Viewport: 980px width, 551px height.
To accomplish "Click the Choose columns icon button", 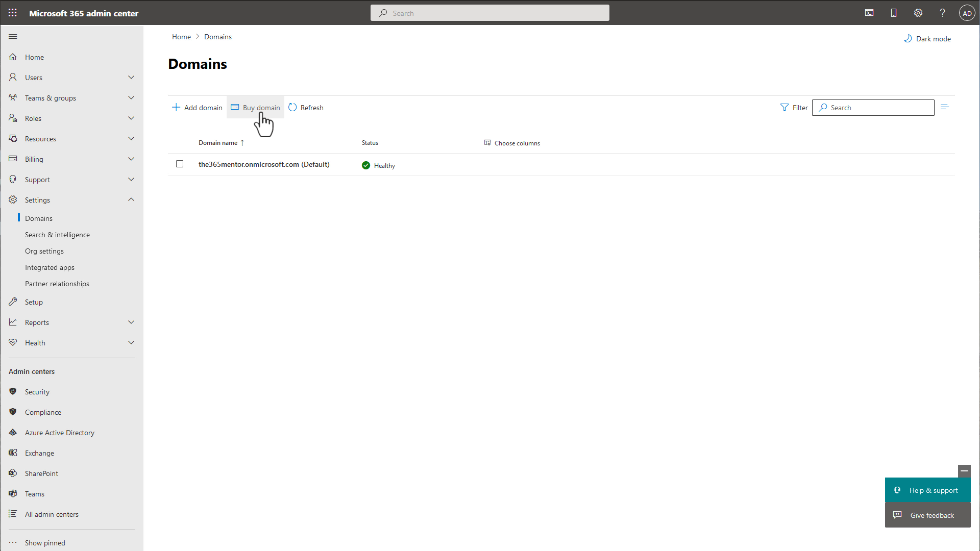I will [x=487, y=142].
